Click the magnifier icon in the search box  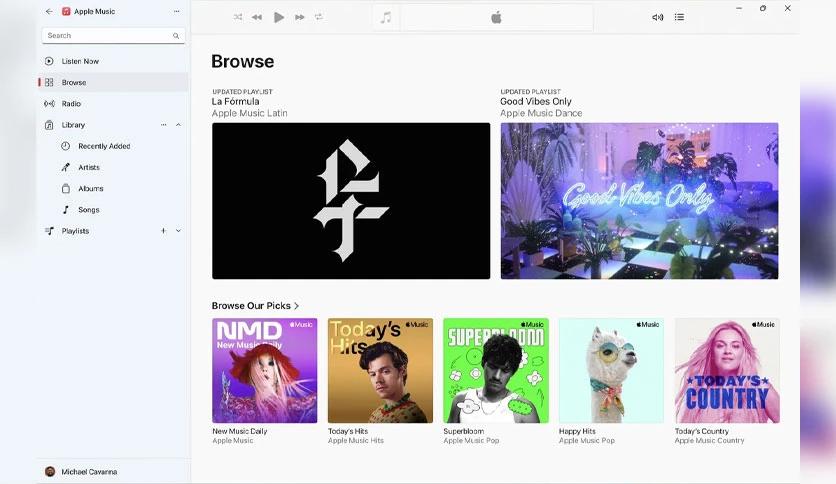176,36
